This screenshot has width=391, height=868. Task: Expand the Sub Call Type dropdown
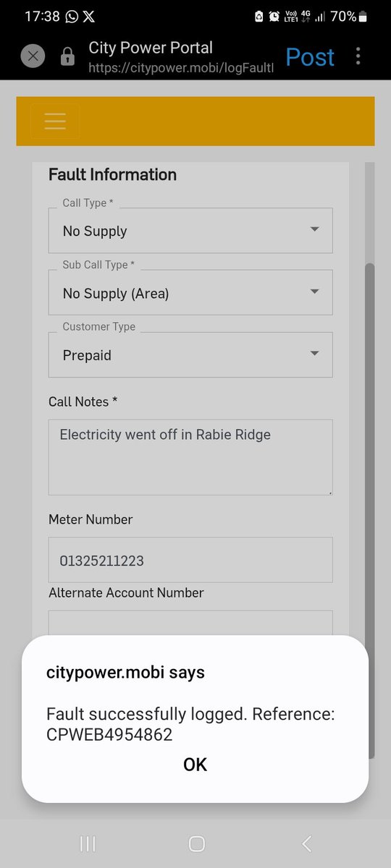coord(190,292)
